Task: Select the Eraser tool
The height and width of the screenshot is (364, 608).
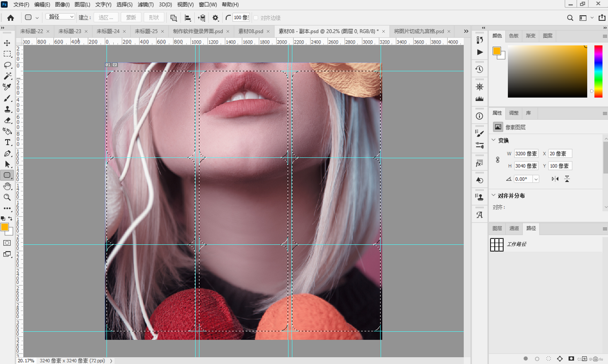Action: click(7, 120)
